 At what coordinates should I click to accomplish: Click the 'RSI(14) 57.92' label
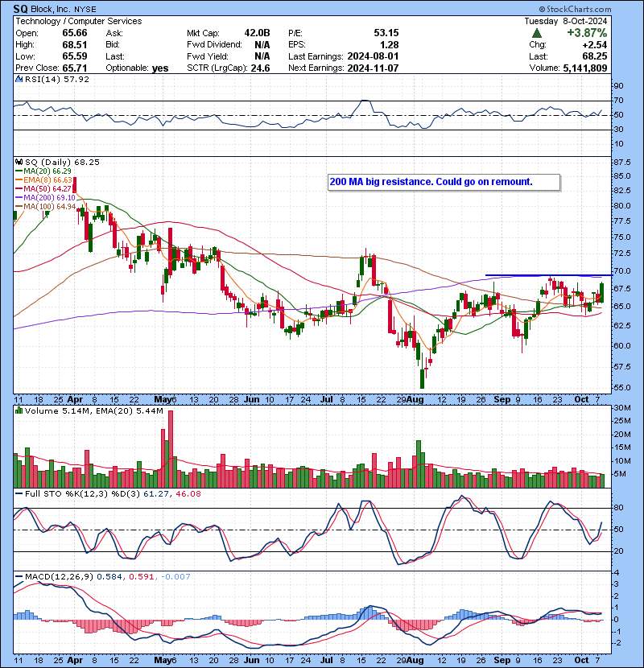(57, 79)
